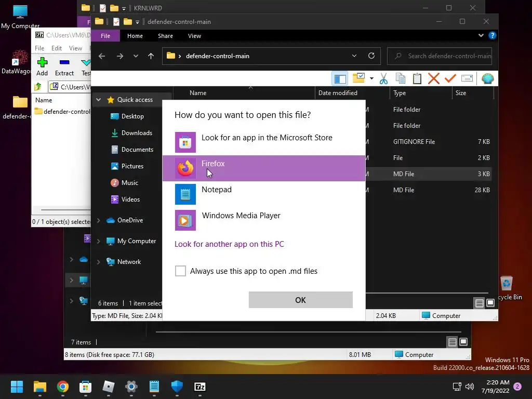Open the volume control in system tray
Screen dimensions: 532x399
click(470, 387)
